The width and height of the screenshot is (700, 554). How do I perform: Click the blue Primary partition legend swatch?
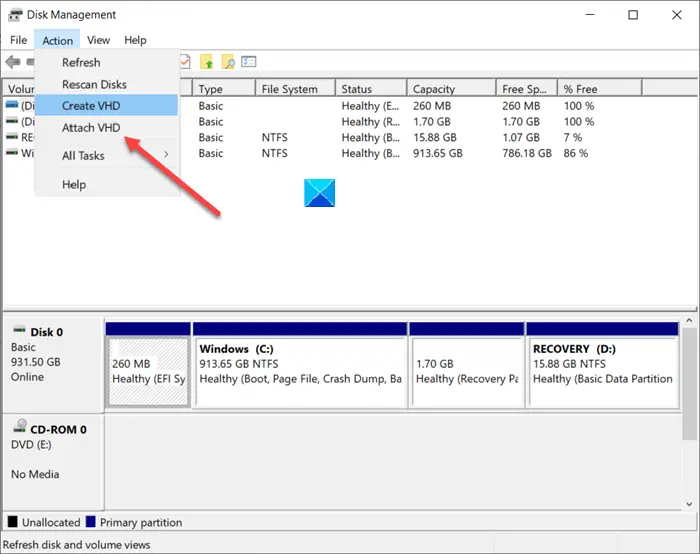[x=91, y=521]
